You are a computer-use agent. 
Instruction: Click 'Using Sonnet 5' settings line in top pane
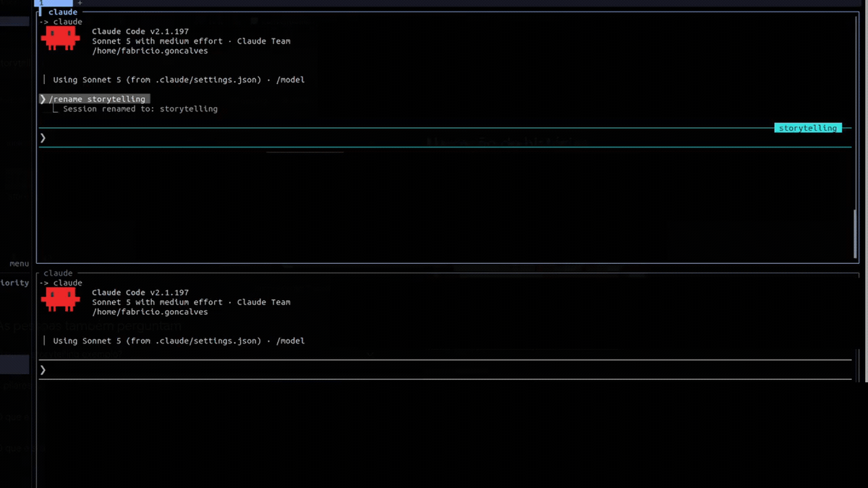coord(179,80)
